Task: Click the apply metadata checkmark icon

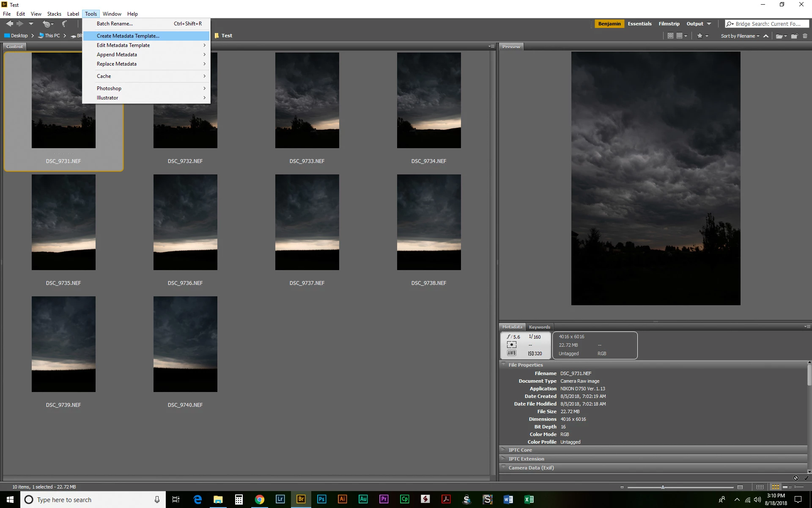Action: point(806,478)
